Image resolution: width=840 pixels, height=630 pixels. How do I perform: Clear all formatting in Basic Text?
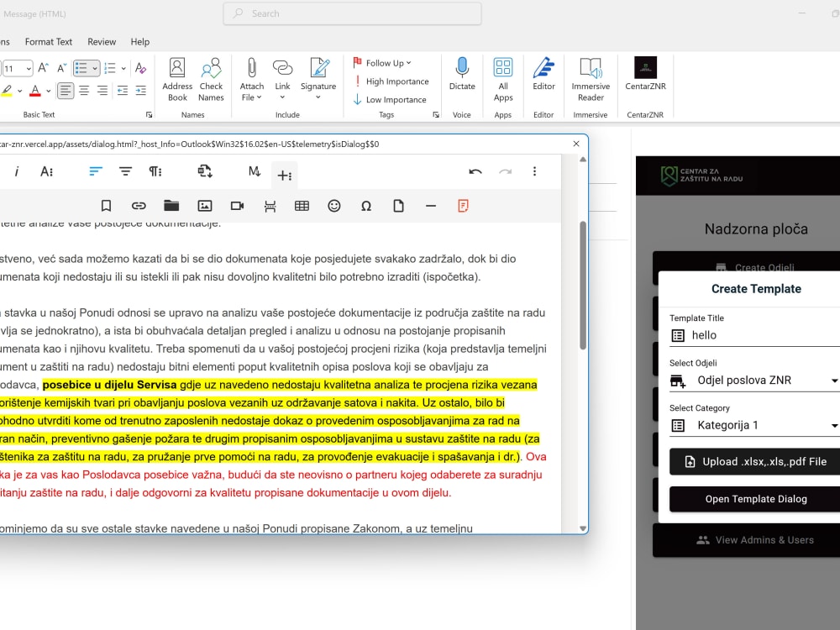click(141, 68)
